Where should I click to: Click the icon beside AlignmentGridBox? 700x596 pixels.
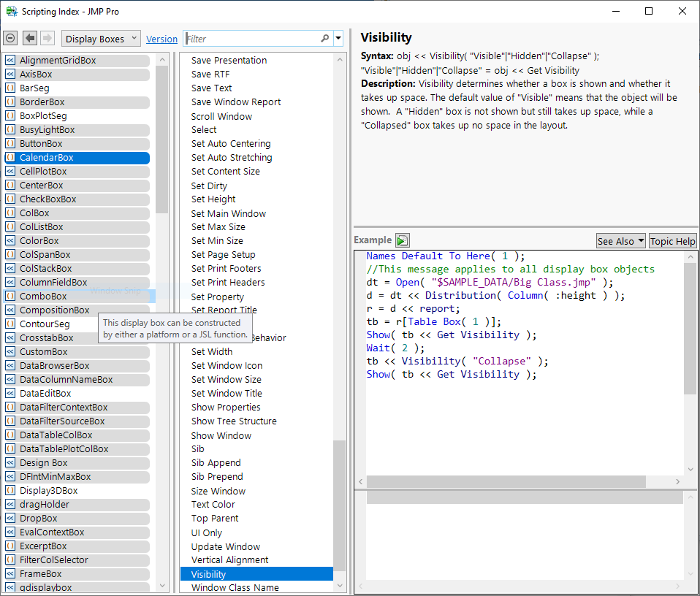pos(10,61)
